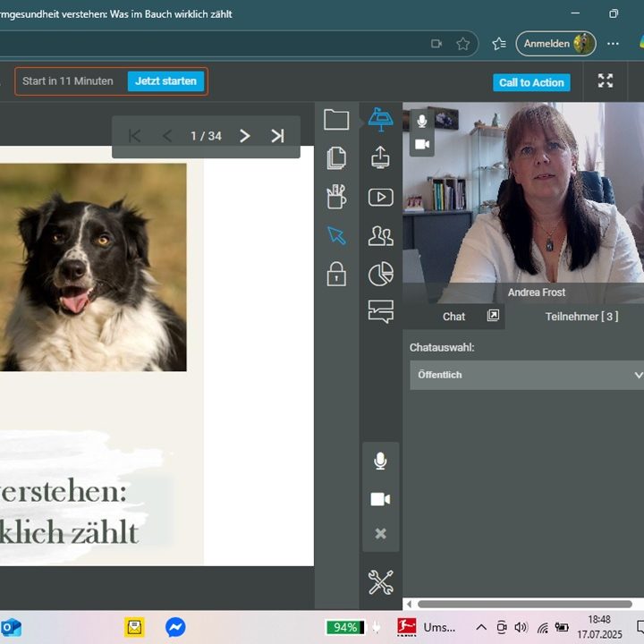Viewport: 644px width, 644px height.
Task: Toggle the padlock lock icon
Action: tap(336, 274)
